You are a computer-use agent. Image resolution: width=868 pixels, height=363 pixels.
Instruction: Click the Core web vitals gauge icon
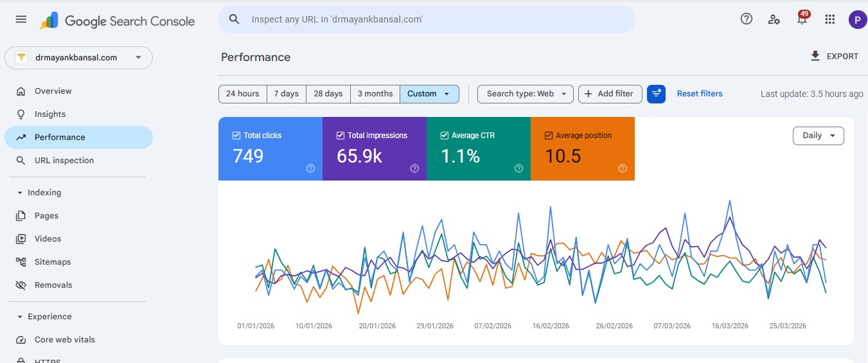21,340
